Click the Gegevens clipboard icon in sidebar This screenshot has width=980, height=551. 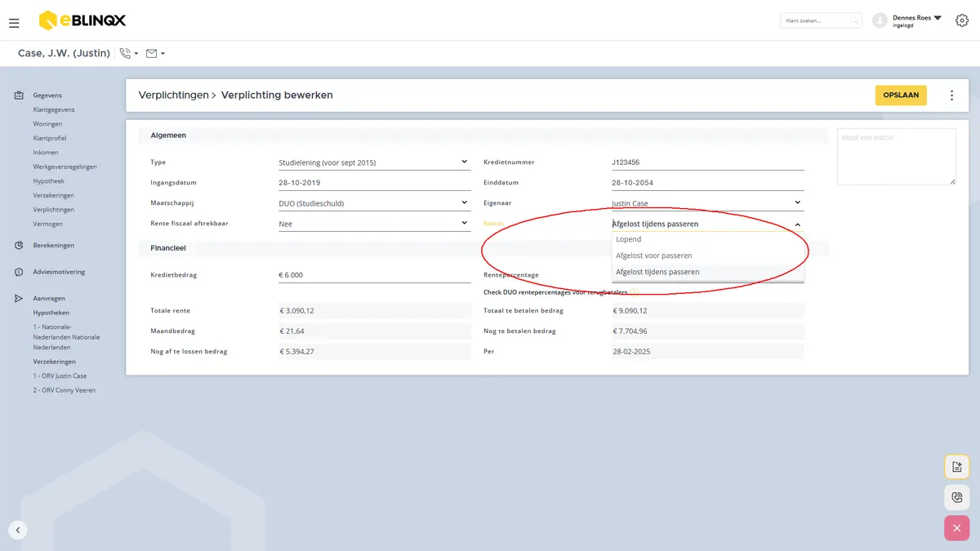tap(19, 96)
